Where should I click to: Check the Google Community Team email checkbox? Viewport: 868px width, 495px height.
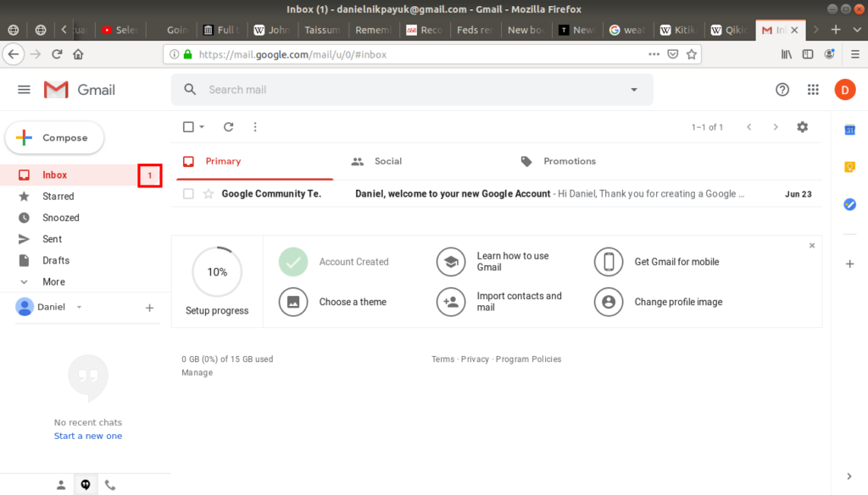pos(188,194)
